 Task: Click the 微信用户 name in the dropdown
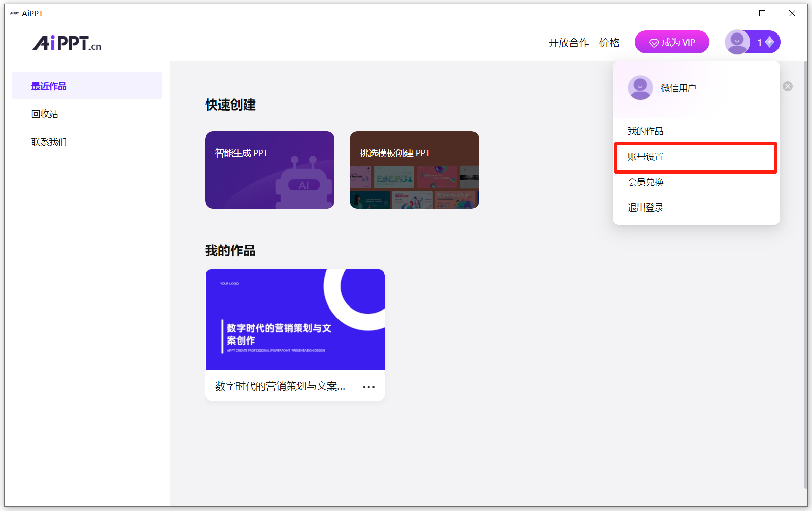pos(678,88)
